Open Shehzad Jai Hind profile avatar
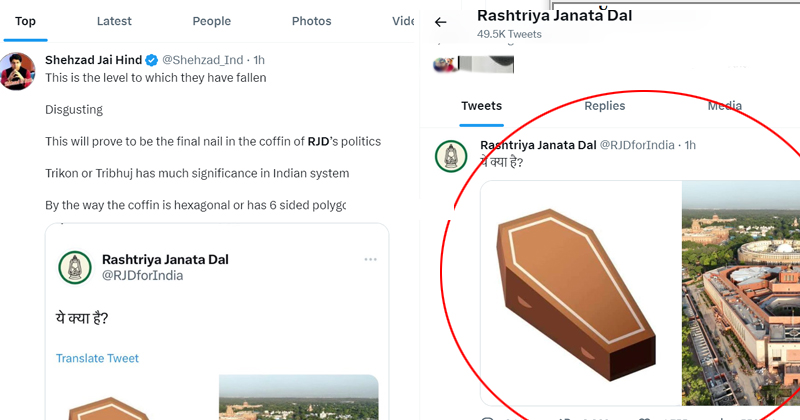The height and width of the screenshot is (420, 800). (x=18, y=72)
